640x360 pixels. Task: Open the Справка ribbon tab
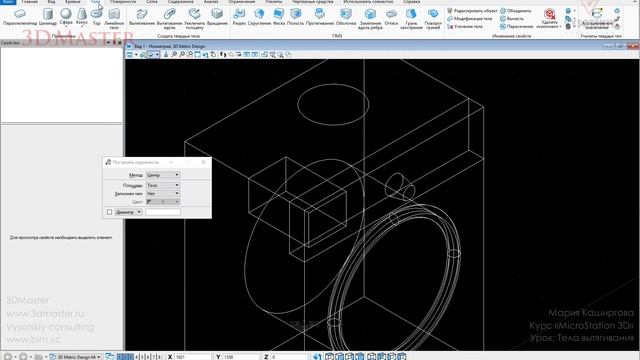pyautogui.click(x=411, y=2)
